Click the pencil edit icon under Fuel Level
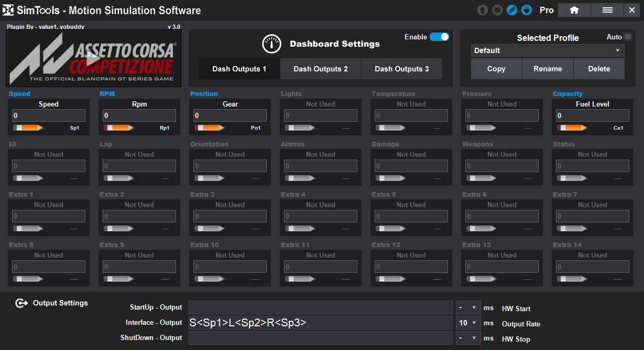Image resolution: width=644 pixels, height=350 pixels. pos(572,128)
